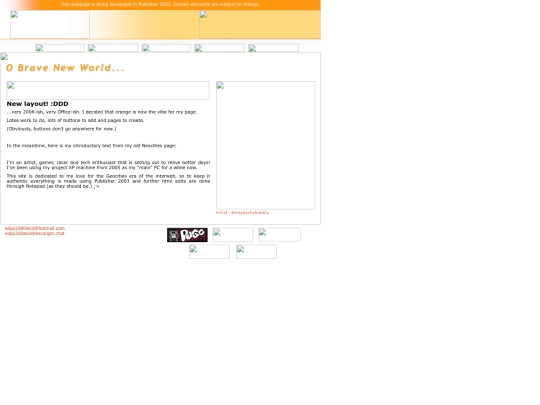540x405 pixels.
Task: Click the small broken image icon above the heading
Action: tap(4, 57)
